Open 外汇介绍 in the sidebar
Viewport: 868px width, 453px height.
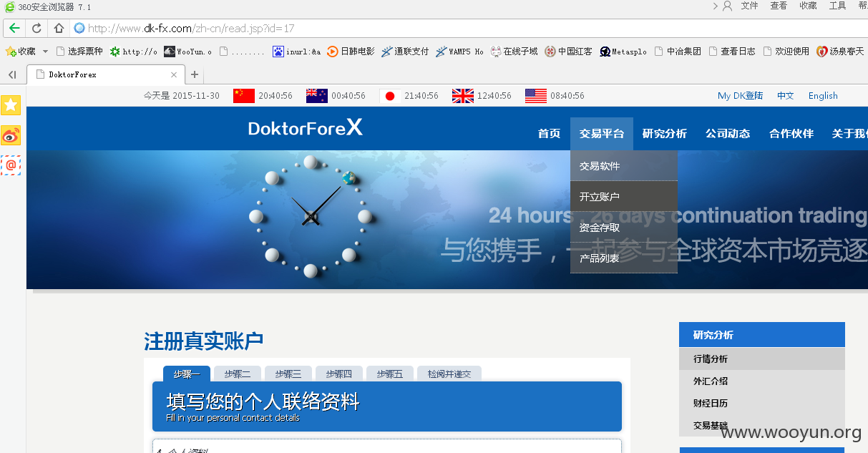[x=762, y=381]
